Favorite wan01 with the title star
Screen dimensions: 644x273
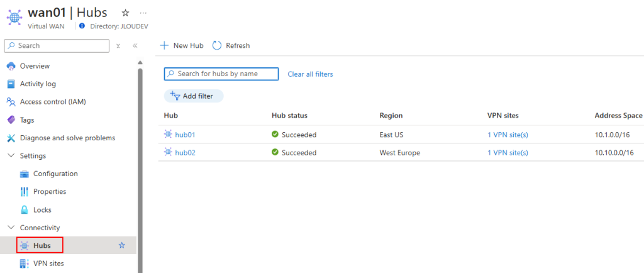(125, 13)
